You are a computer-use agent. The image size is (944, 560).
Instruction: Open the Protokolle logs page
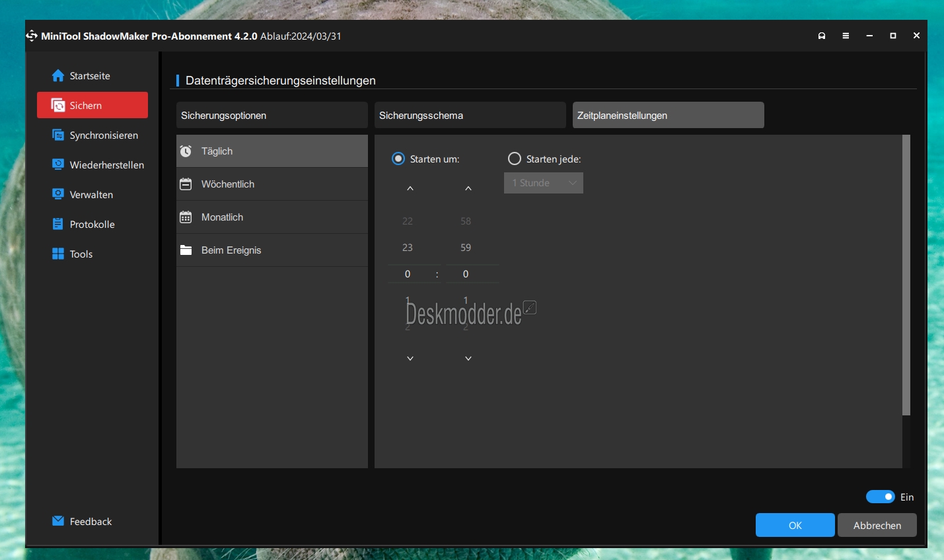92,224
